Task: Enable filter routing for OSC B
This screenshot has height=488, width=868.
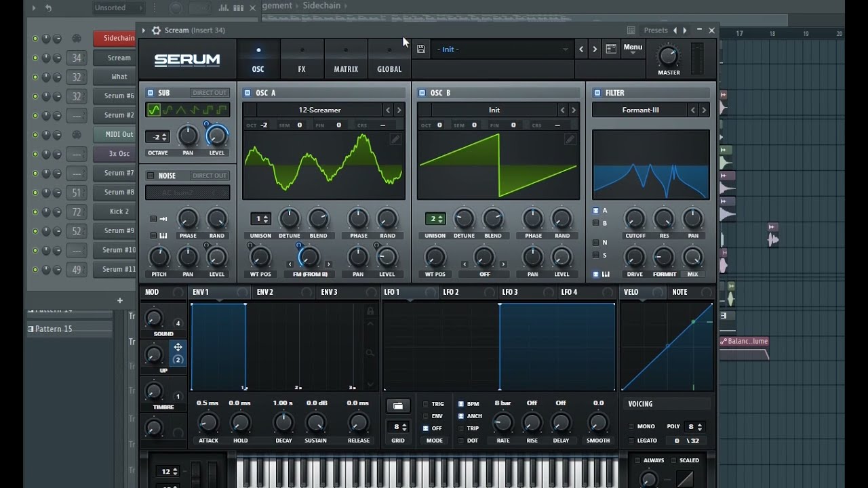Action: [595, 223]
